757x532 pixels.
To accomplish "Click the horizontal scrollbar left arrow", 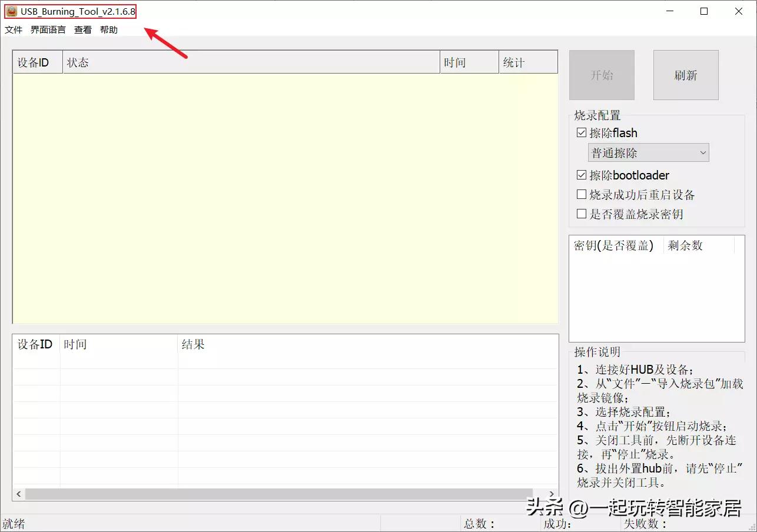I will (x=18, y=494).
